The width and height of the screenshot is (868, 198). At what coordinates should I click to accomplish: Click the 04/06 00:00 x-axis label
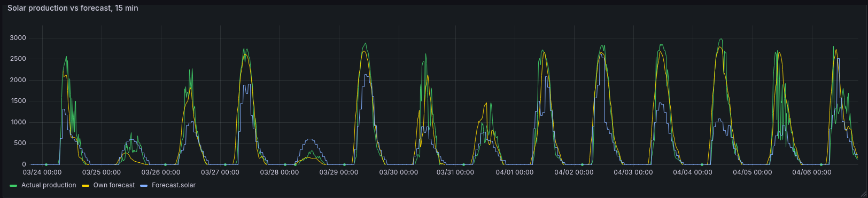[x=812, y=172]
